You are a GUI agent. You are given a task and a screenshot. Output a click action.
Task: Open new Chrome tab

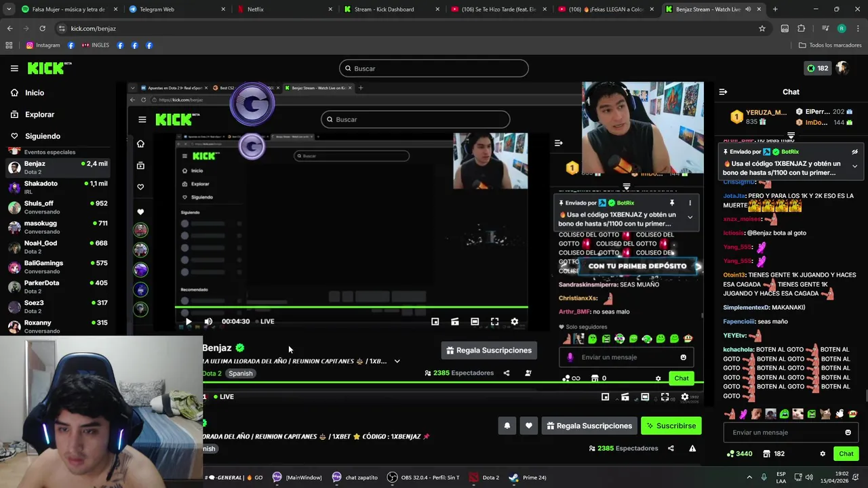775,9
